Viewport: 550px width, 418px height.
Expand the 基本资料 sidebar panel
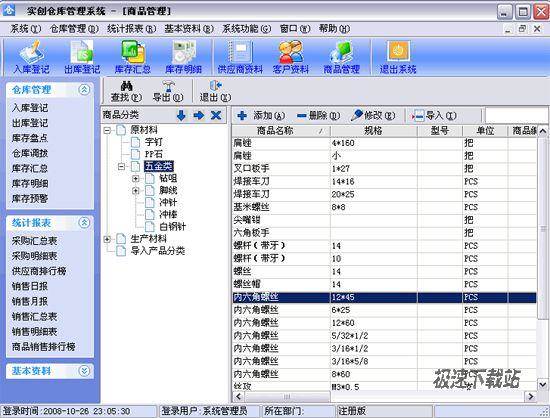click(x=84, y=371)
